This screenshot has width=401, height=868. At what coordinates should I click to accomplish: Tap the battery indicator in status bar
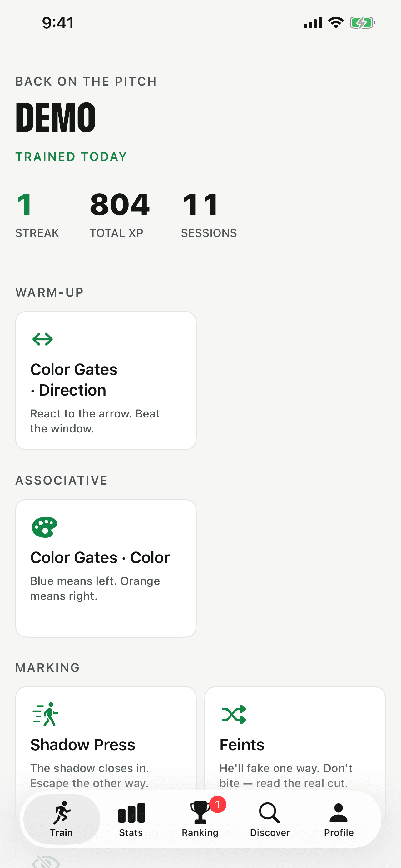(x=362, y=23)
